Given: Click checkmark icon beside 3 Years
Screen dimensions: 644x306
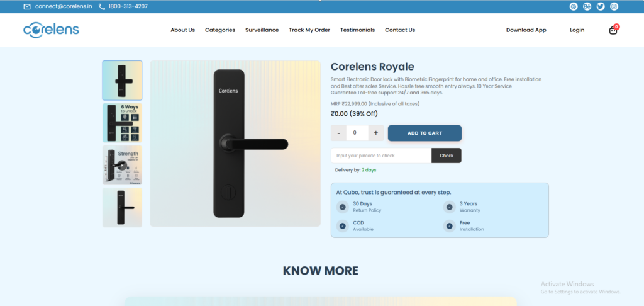Looking at the screenshot, I should pyautogui.click(x=449, y=207).
